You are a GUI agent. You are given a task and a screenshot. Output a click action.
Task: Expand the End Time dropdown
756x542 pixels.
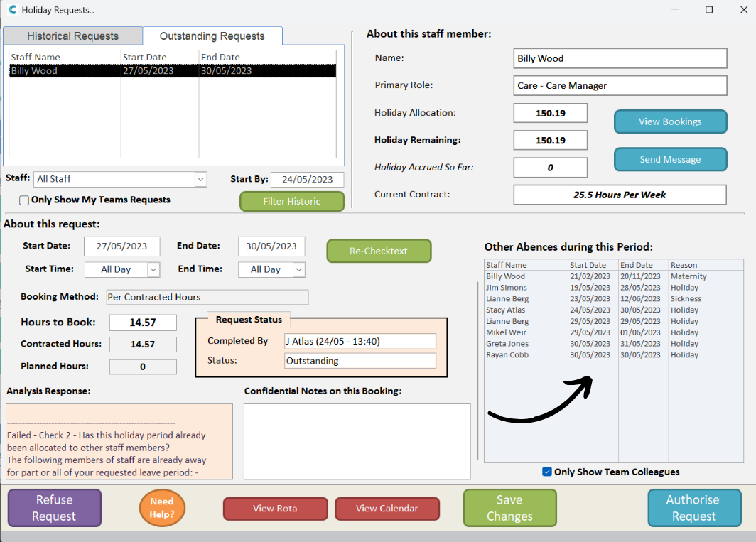pyautogui.click(x=299, y=270)
